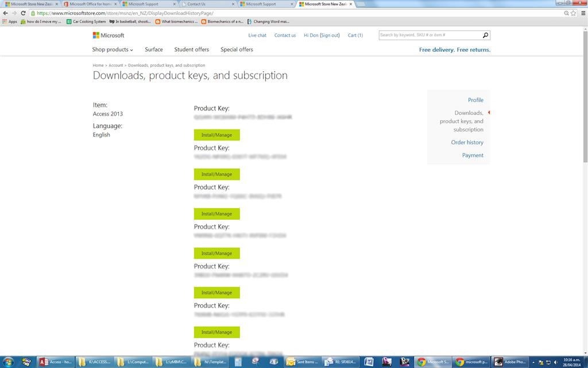This screenshot has height=368, width=588.
Task: Select Downloads, product keys, and subscription sidebar item
Action: click(462, 121)
